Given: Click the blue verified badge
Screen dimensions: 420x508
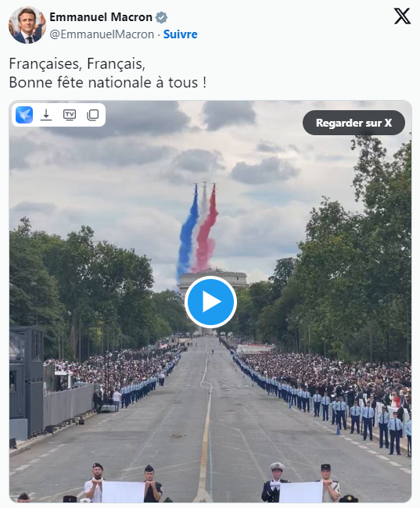Looking at the screenshot, I should pos(161,17).
